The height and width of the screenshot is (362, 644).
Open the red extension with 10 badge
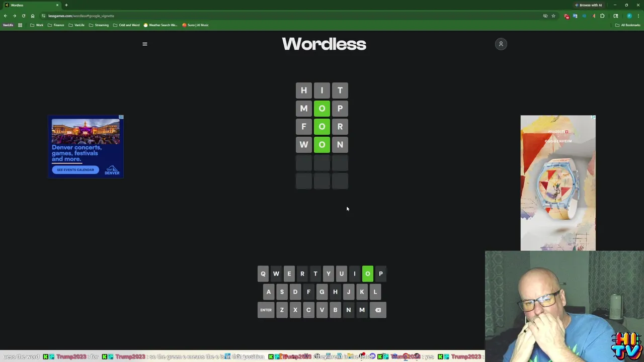click(x=567, y=16)
